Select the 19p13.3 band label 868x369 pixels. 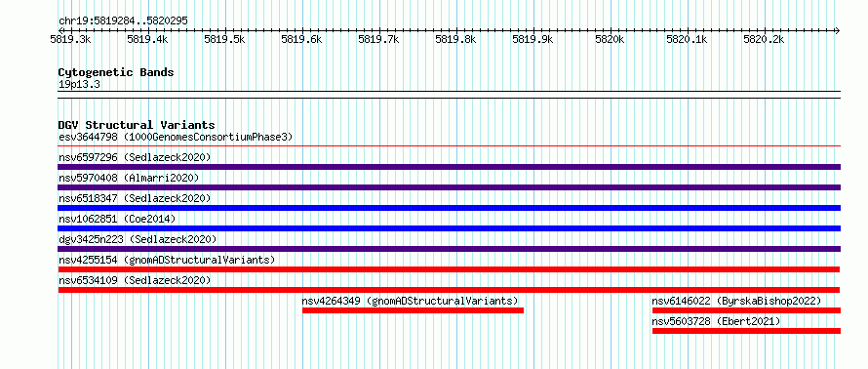[x=79, y=85]
